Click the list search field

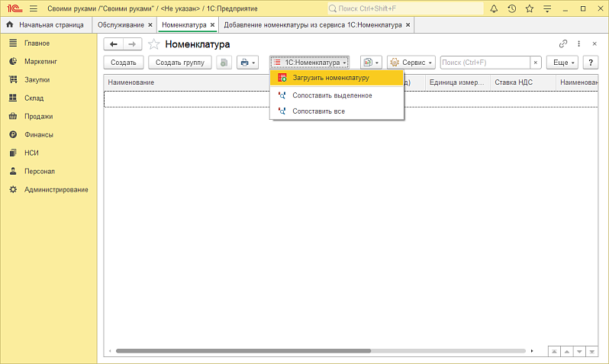tap(485, 63)
